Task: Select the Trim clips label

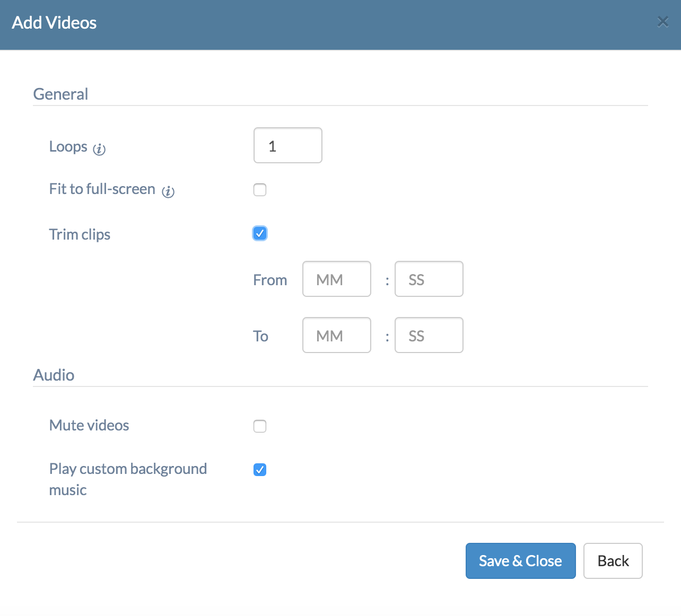Action: click(80, 234)
